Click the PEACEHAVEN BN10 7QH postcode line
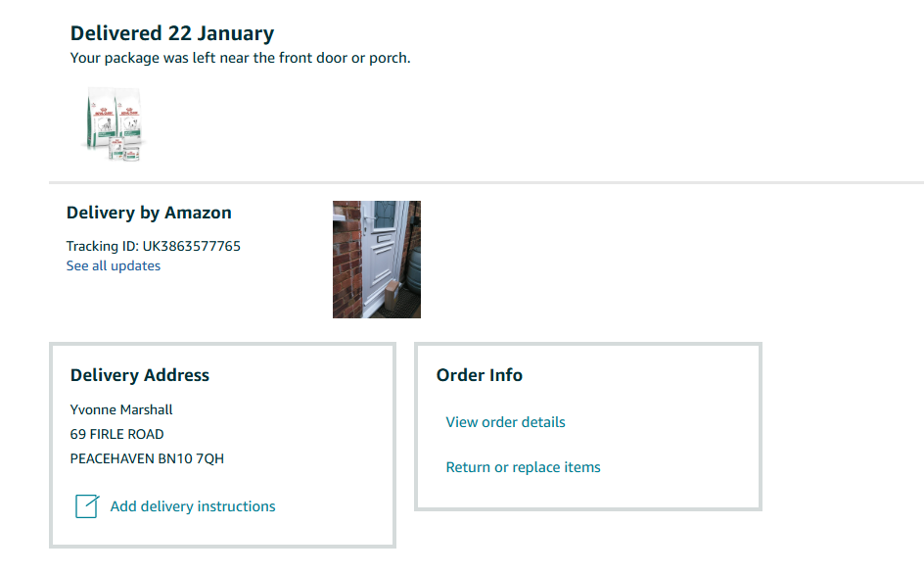Viewport: 924px width, 574px height. 148,458
